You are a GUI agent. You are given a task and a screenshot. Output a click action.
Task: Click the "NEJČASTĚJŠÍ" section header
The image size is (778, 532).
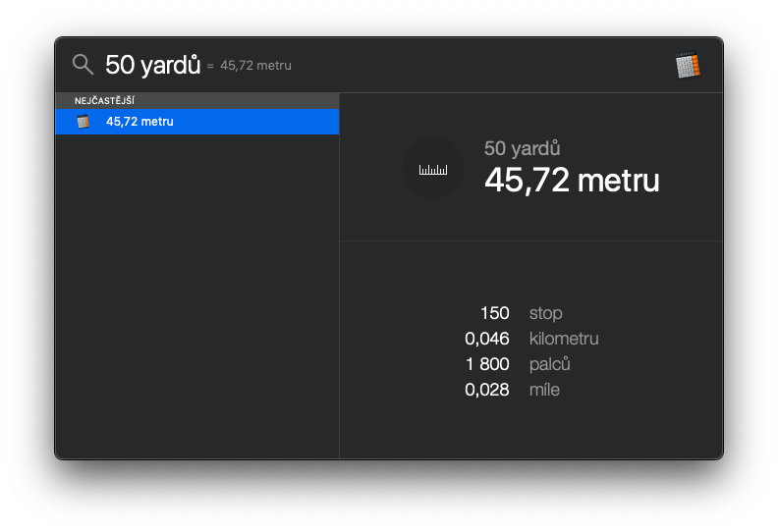tap(104, 100)
